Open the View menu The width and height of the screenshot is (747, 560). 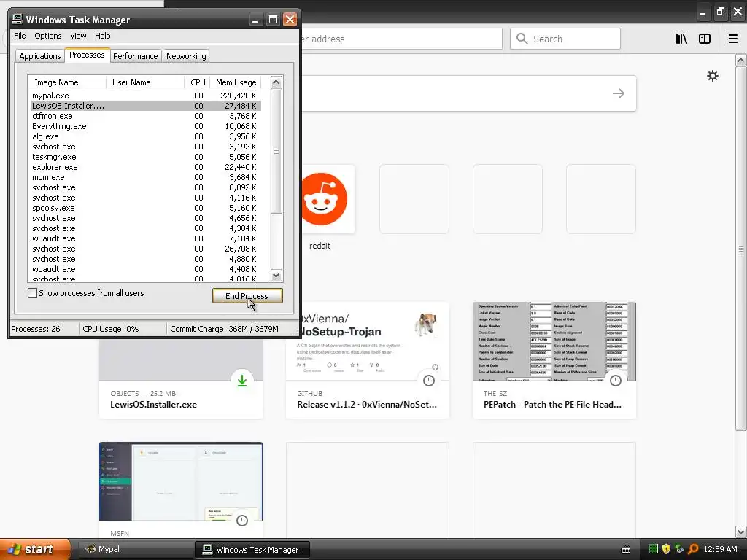pos(78,36)
